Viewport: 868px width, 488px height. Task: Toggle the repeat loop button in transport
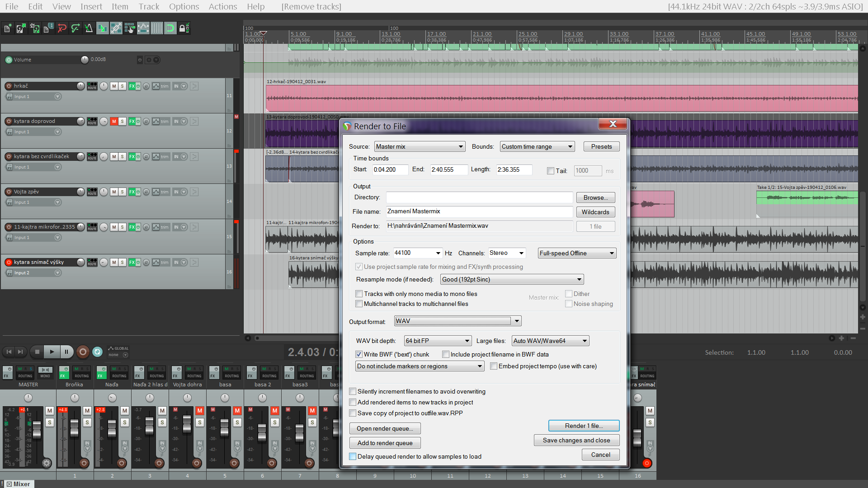tap(98, 352)
